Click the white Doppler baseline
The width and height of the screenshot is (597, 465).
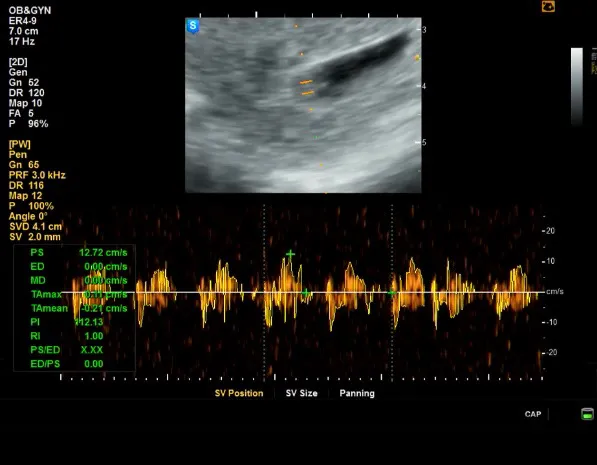click(x=303, y=292)
